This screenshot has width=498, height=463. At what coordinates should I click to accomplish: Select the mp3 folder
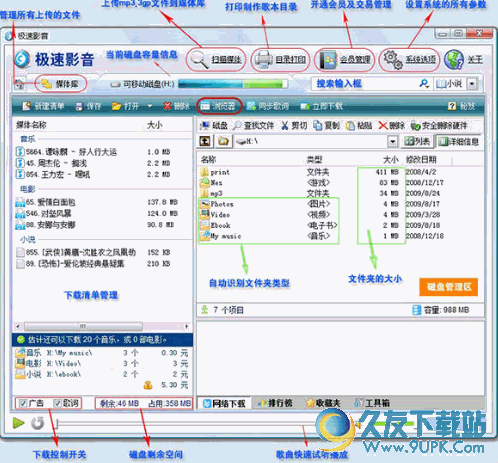point(211,193)
